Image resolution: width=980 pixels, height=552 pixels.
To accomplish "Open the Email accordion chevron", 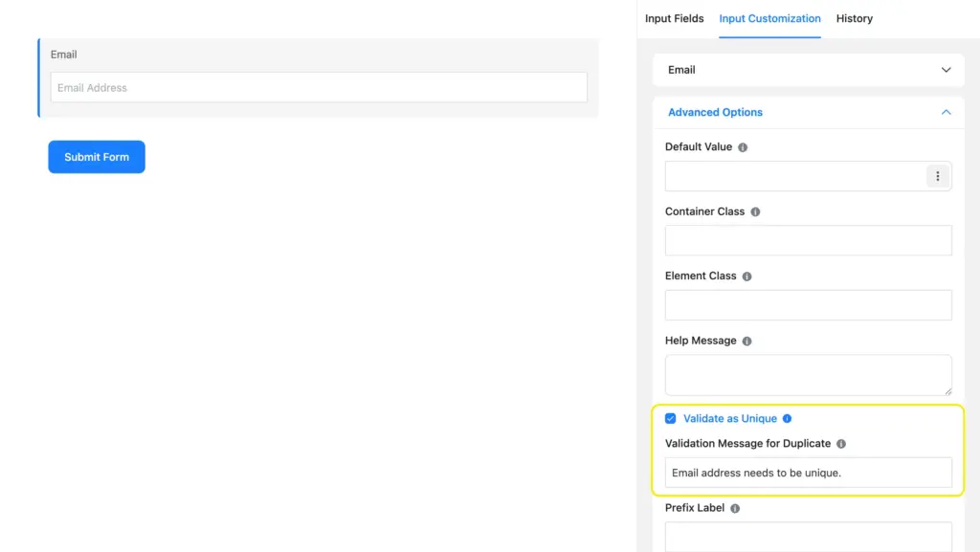I will point(946,70).
